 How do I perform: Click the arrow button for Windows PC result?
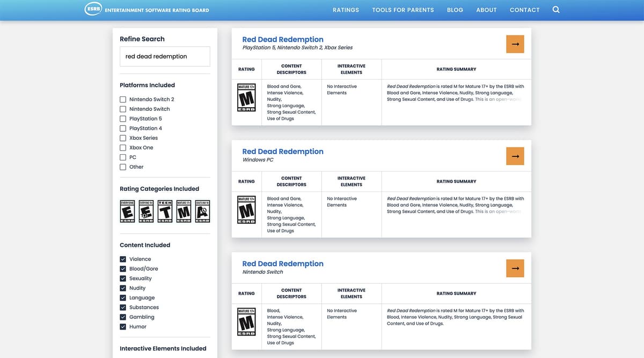point(515,156)
